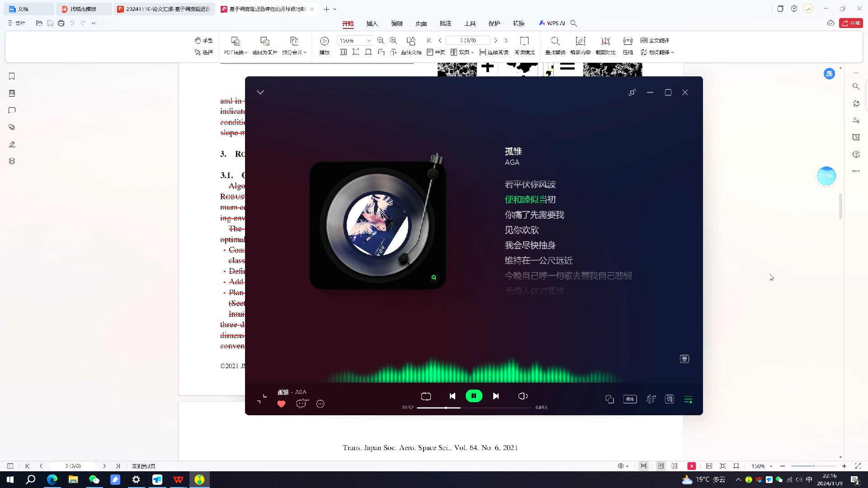This screenshot has width=868, height=488.
Task: Click 编辑内容 edit content tool
Action: pos(580,46)
